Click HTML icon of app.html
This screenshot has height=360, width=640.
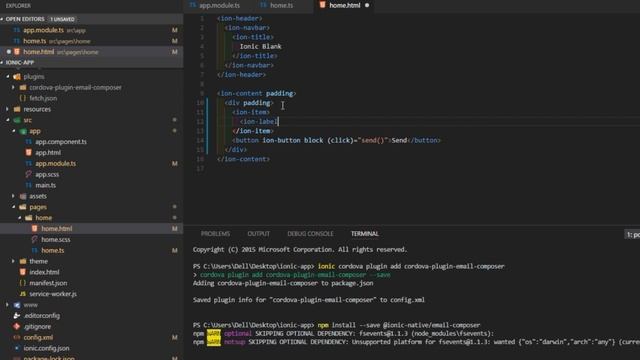click(x=29, y=152)
